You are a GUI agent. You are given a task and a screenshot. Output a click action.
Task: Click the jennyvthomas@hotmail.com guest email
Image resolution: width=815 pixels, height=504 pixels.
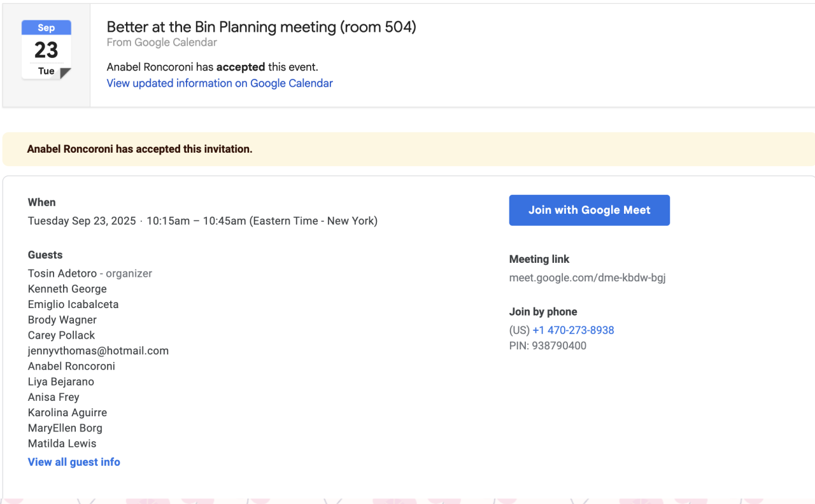point(98,351)
